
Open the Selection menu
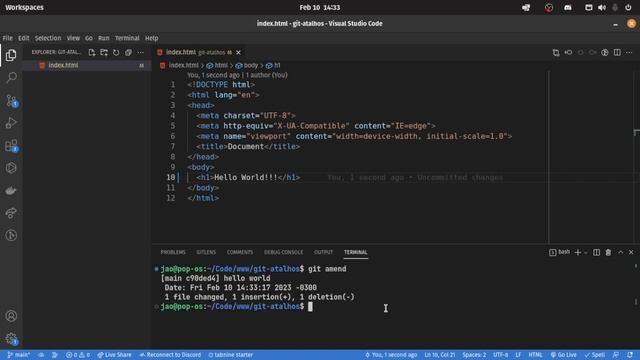point(48,38)
